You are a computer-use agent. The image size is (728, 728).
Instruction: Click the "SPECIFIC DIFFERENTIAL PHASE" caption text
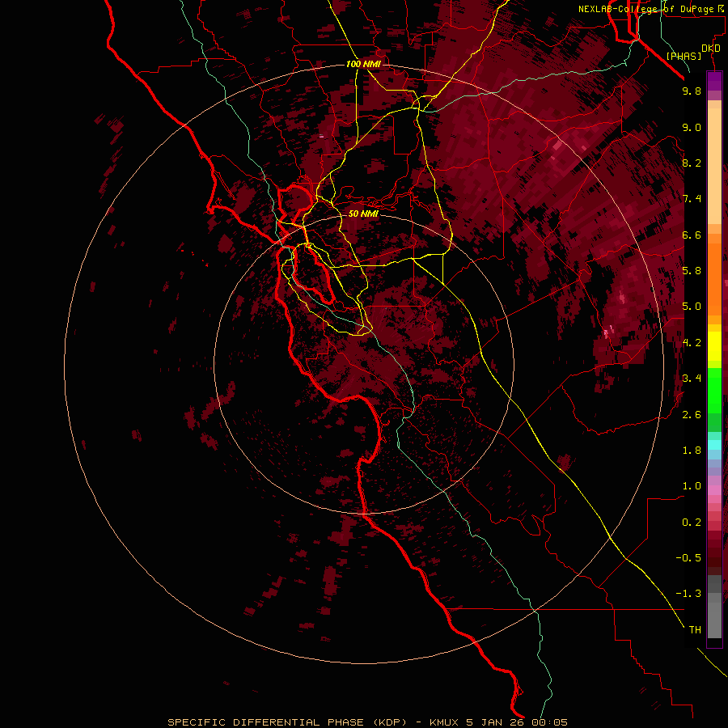[x=265, y=722]
